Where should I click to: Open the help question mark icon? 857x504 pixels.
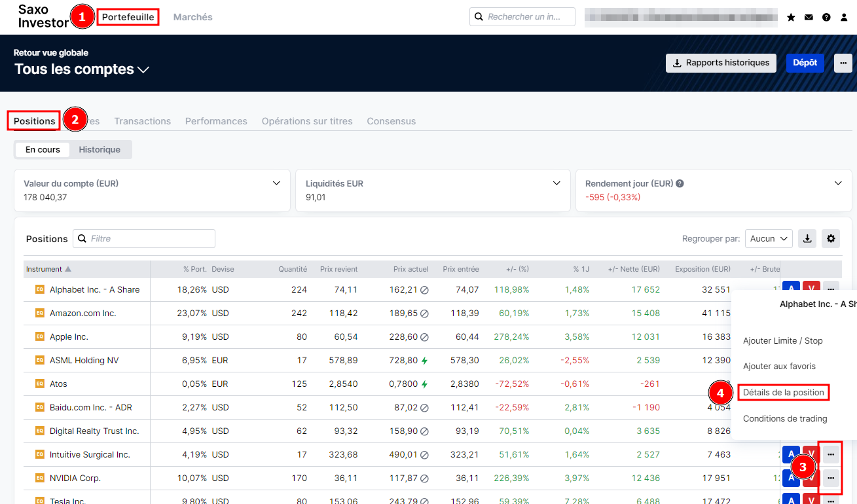(826, 17)
